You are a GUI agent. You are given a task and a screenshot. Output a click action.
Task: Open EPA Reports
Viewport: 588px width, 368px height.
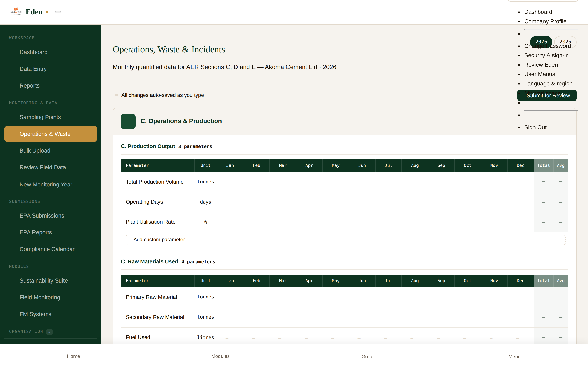(x=51, y=232)
